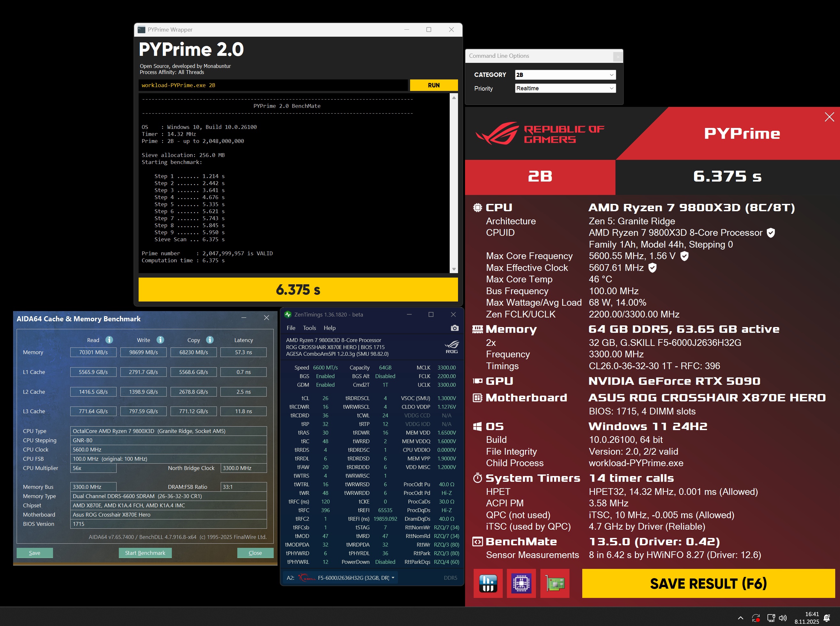Click PYPrime output scrollbar down arrow
This screenshot has height=626, width=840.
(454, 269)
